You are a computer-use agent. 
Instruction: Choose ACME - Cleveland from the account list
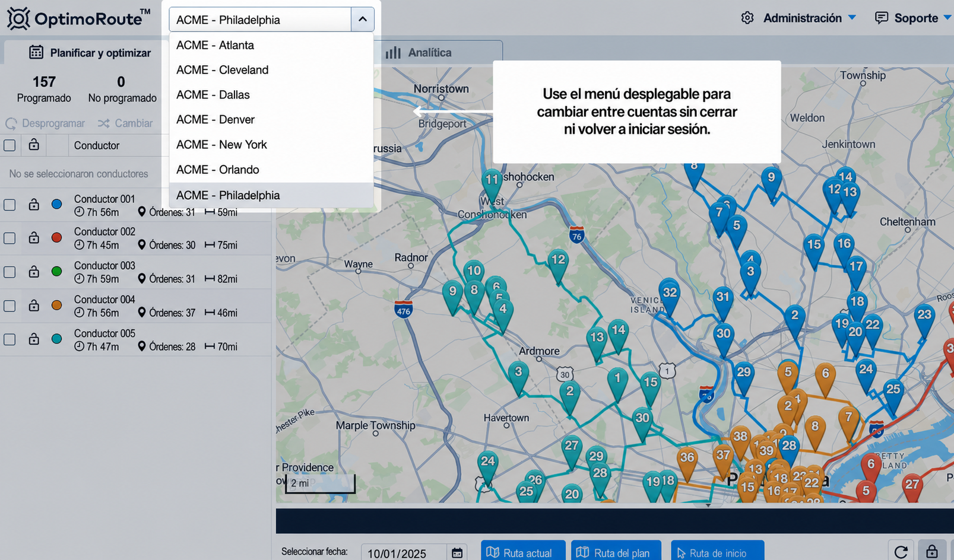[271, 70]
